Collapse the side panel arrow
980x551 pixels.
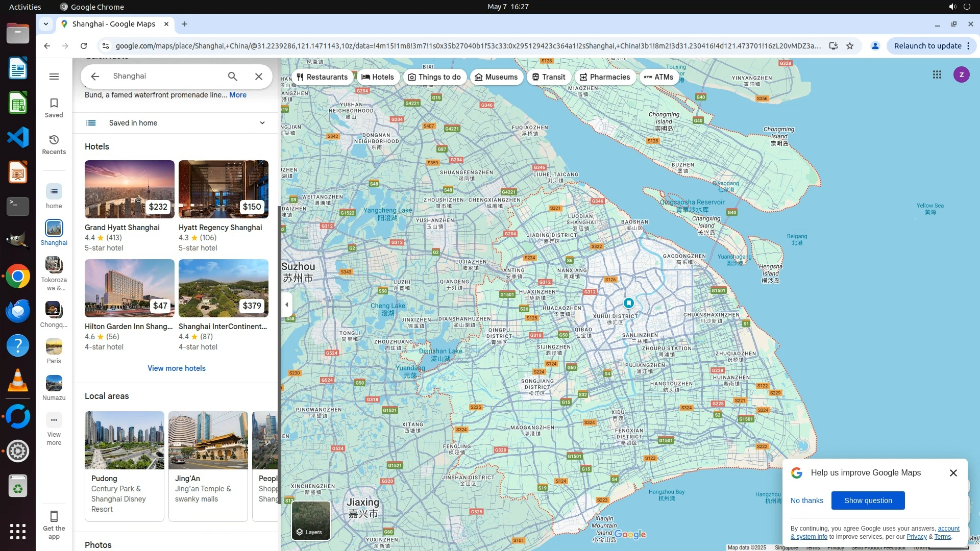287,305
